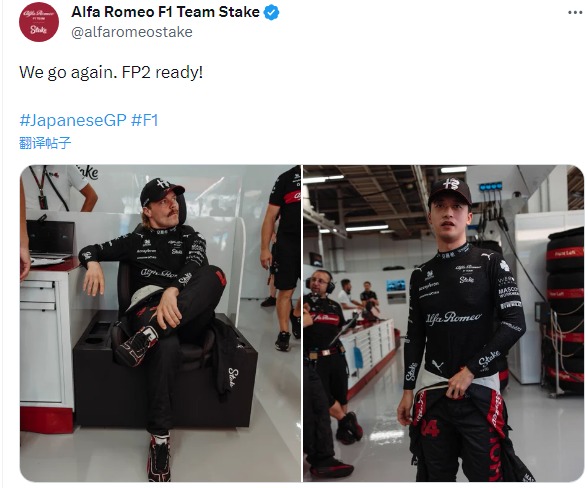Viewport: 588px width, 488px height.
Task: Open the right photo of standing driver
Action: pos(444,323)
